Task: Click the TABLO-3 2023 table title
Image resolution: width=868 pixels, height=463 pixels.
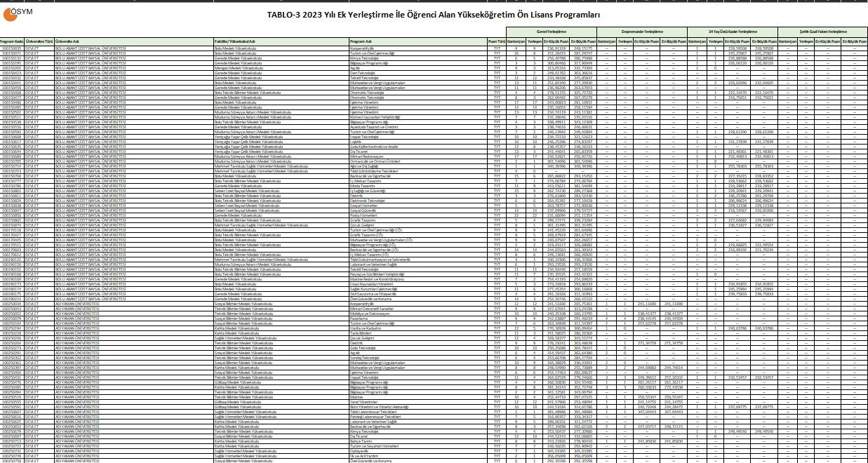Action: pos(433,15)
